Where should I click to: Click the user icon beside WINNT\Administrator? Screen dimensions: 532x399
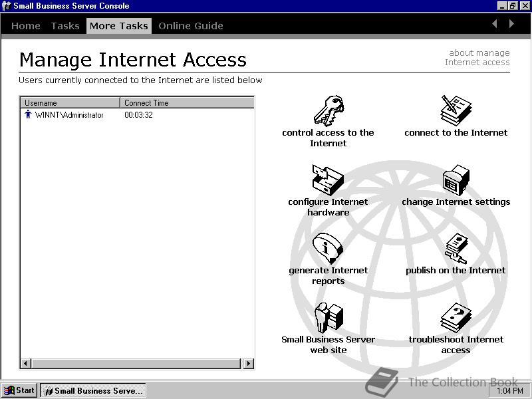(x=28, y=114)
